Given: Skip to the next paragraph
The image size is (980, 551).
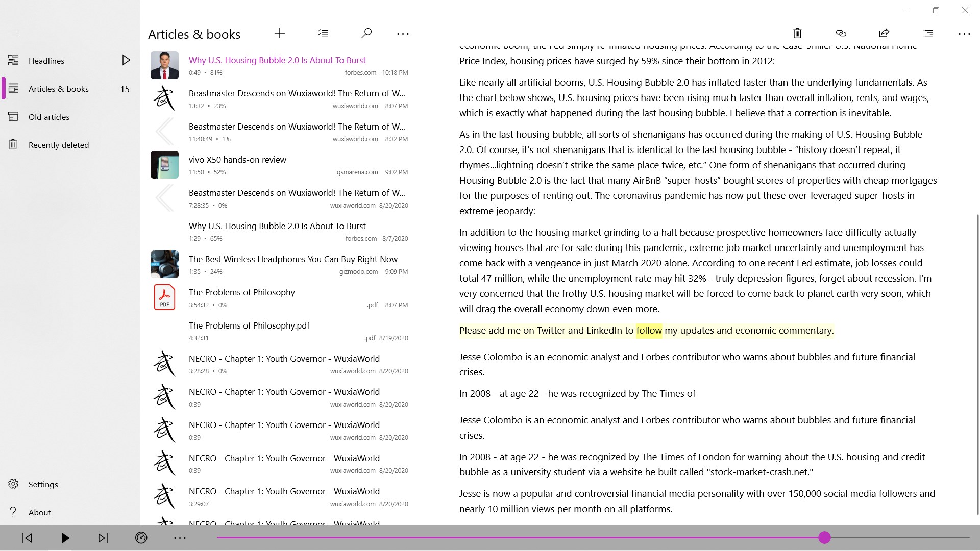Looking at the screenshot, I should [104, 538].
